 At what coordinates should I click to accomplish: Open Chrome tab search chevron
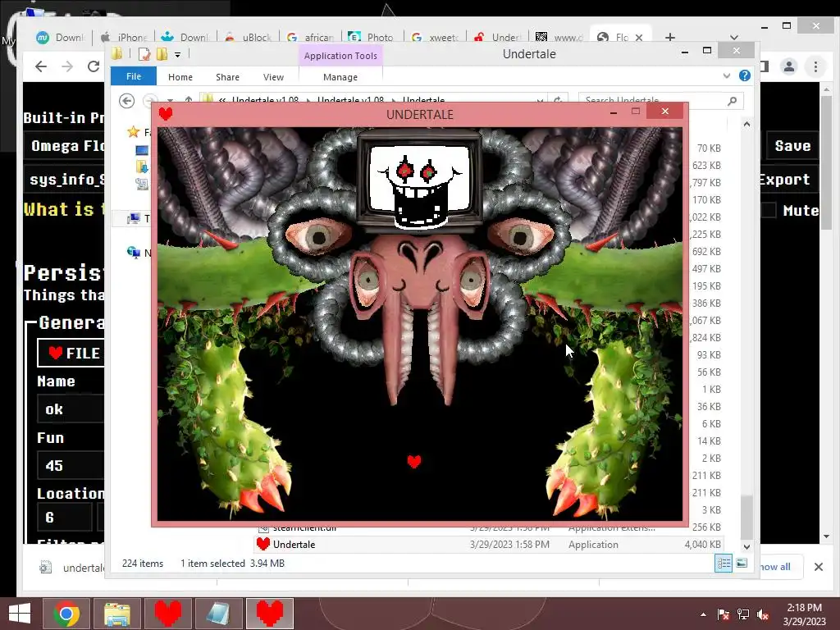tap(734, 37)
